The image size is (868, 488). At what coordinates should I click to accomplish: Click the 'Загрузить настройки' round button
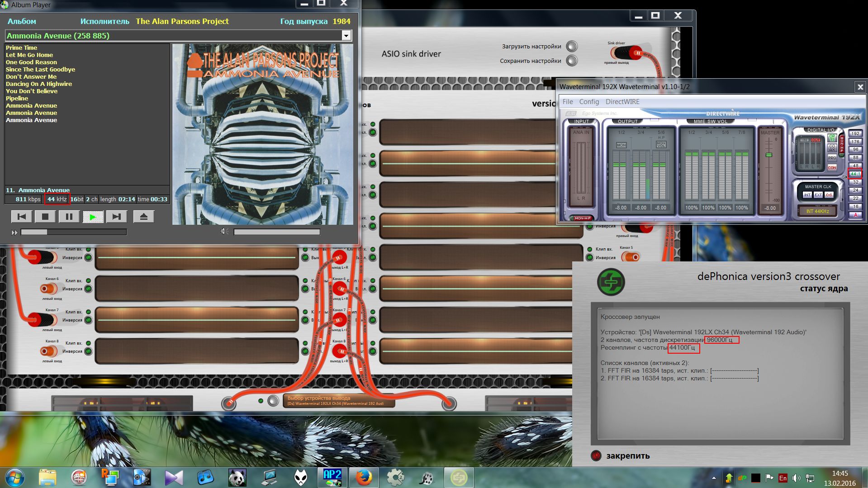[572, 46]
